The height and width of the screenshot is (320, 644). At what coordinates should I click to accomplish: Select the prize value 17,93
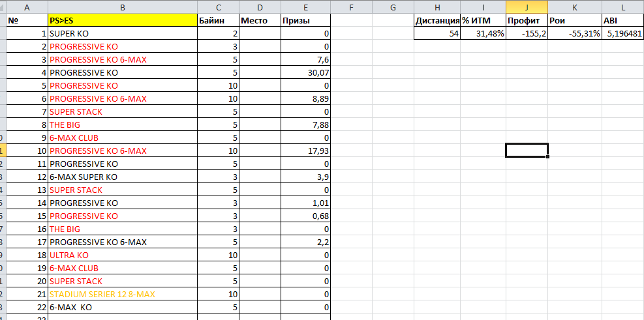pos(305,151)
